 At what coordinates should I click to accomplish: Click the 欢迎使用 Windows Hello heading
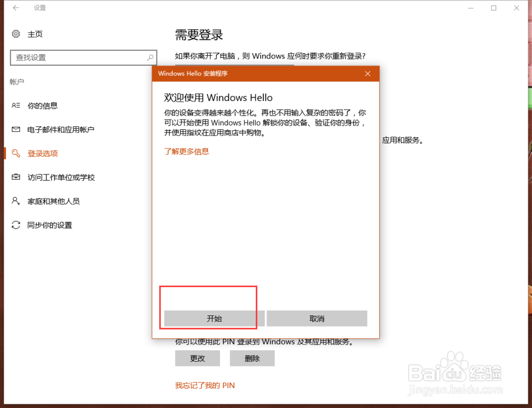(x=219, y=98)
